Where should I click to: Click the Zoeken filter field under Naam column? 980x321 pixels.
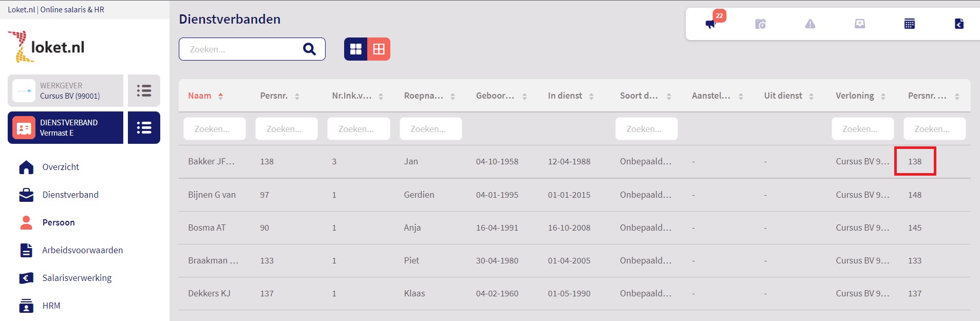[x=214, y=129]
